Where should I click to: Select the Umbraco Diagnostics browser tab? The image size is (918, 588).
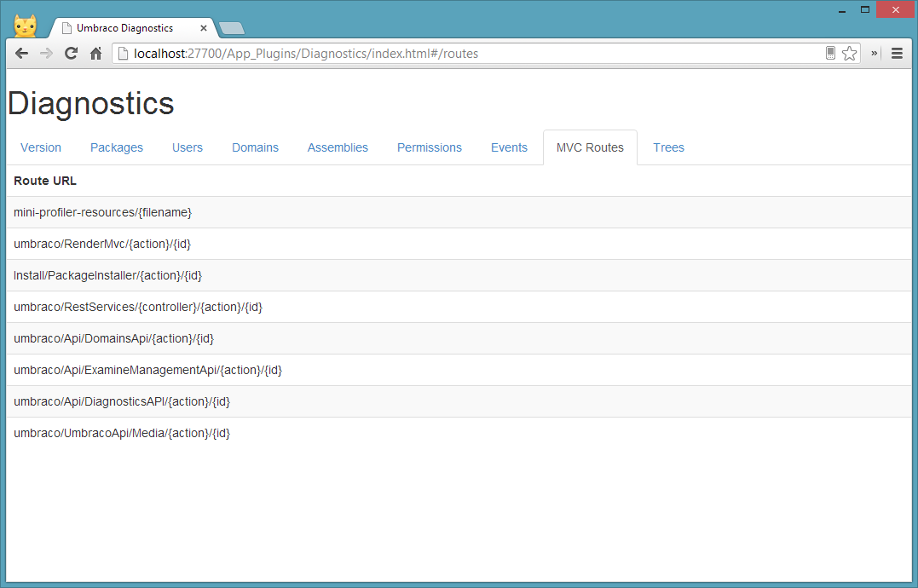tap(132, 28)
